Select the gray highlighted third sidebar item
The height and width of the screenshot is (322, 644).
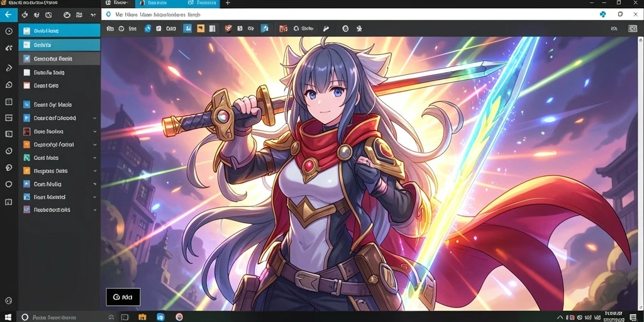click(x=59, y=58)
